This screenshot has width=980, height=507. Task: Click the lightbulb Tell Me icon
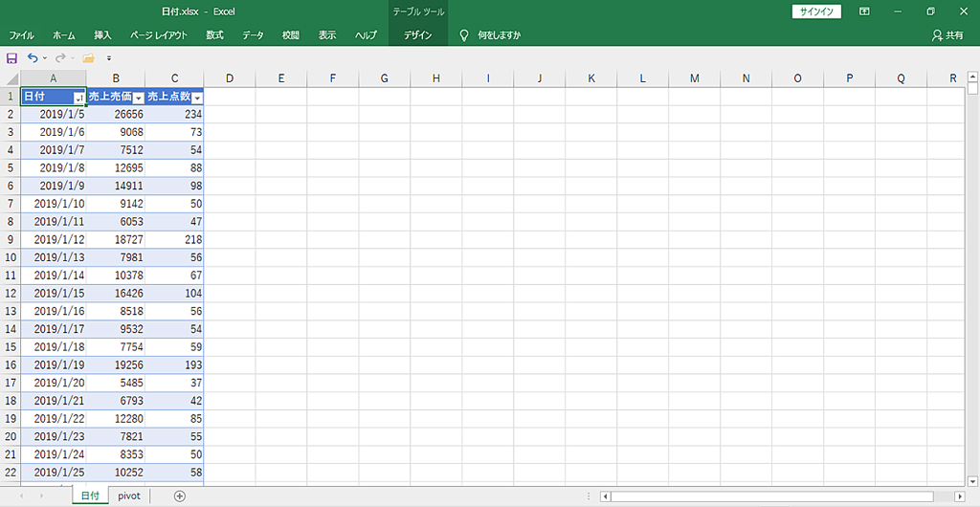(x=464, y=35)
